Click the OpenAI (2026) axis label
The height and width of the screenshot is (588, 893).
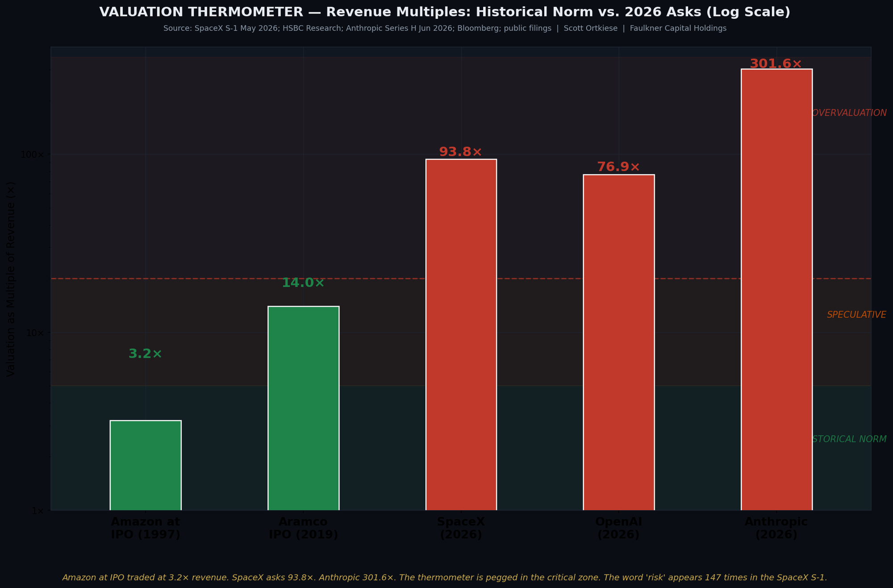click(x=619, y=528)
